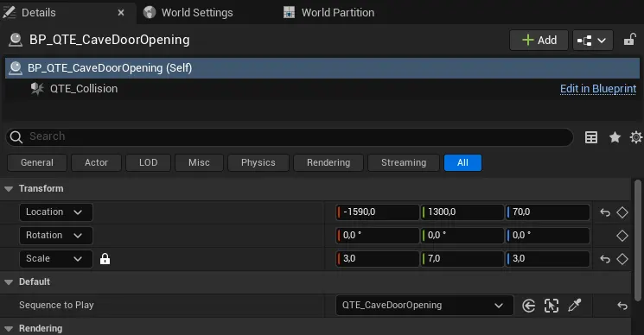Reset Sequence to Play to default

622,306
